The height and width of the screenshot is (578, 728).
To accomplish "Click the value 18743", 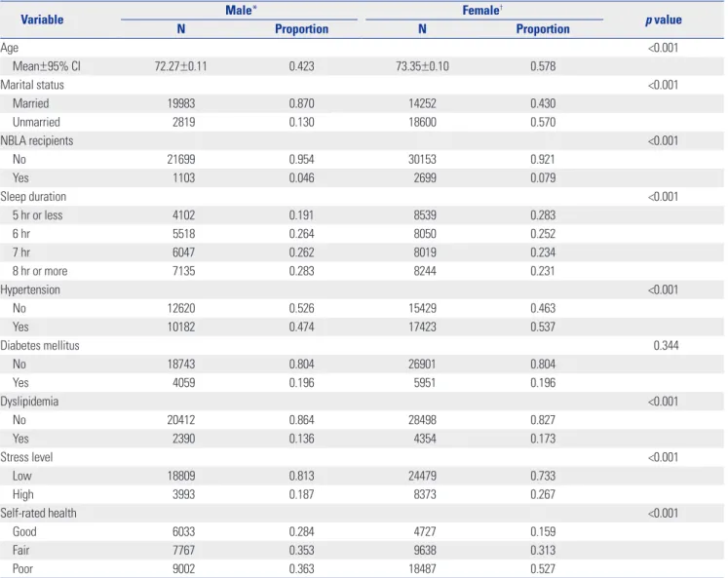I will tap(181, 364).
